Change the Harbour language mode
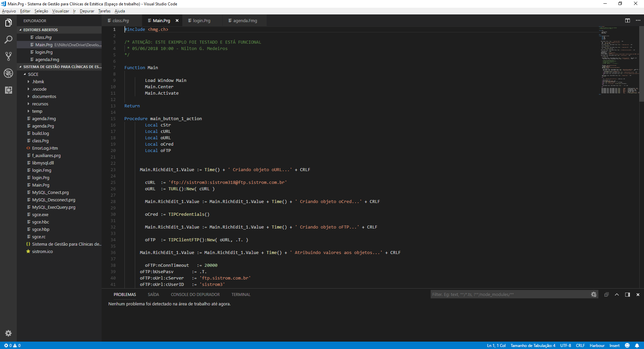The image size is (644, 349). coord(597,345)
